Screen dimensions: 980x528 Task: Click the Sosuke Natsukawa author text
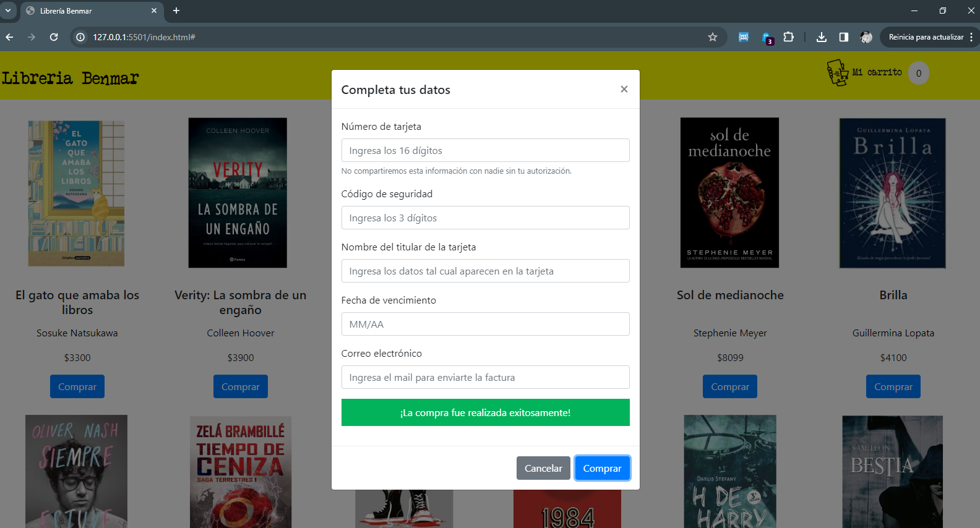click(77, 333)
